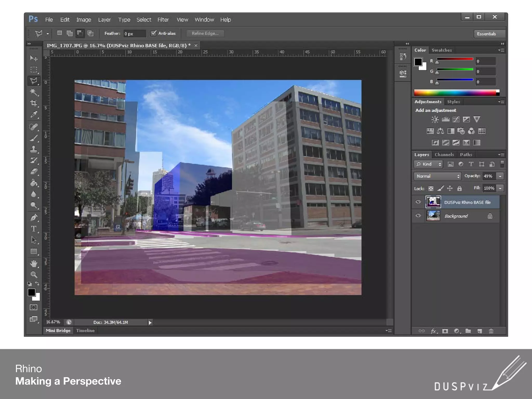Activate the Hand tool
This screenshot has width=532, height=399.
coord(34,264)
